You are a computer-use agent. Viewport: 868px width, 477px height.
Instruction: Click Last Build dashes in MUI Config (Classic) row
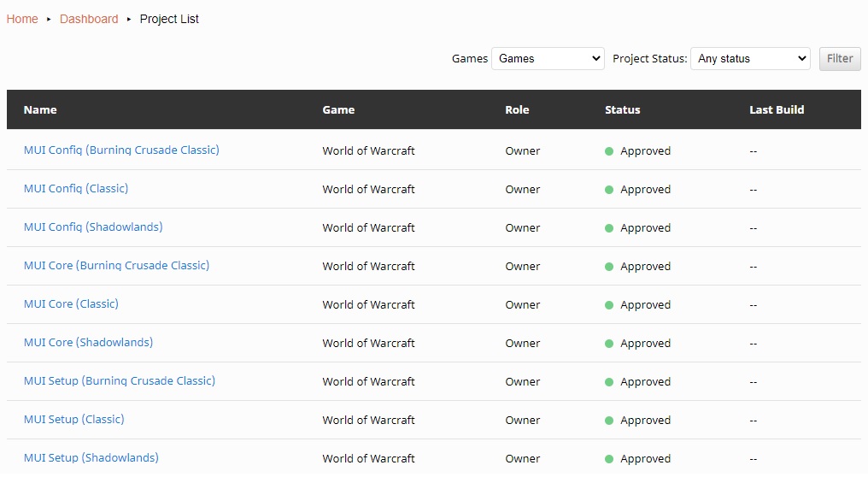point(754,190)
